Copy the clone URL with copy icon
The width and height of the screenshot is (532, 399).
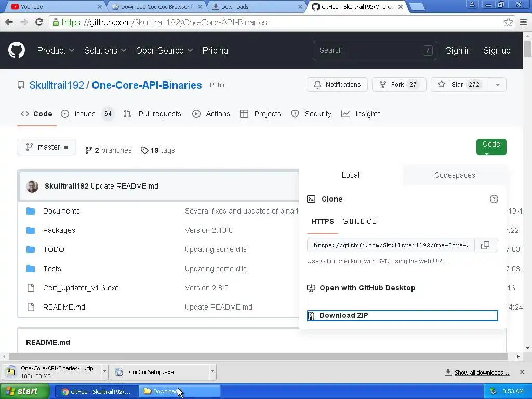[485, 245]
